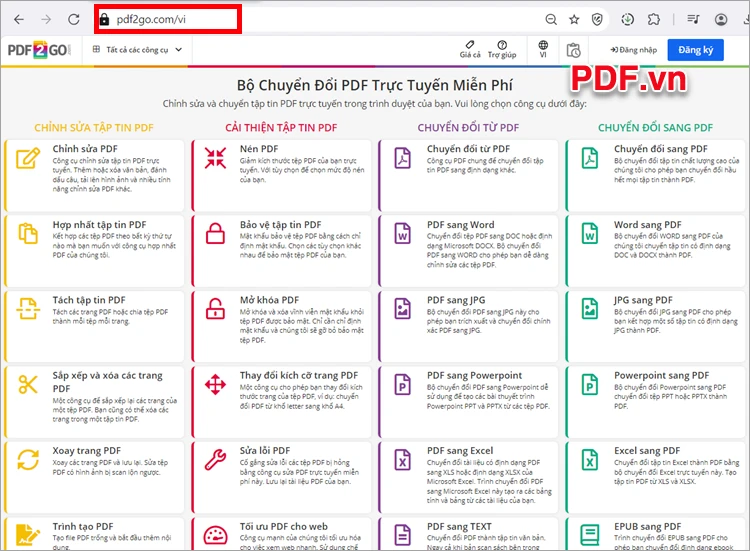Image resolution: width=750 pixels, height=551 pixels.
Task: Click the 'Đăng nhập' login link
Action: pyautogui.click(x=634, y=50)
